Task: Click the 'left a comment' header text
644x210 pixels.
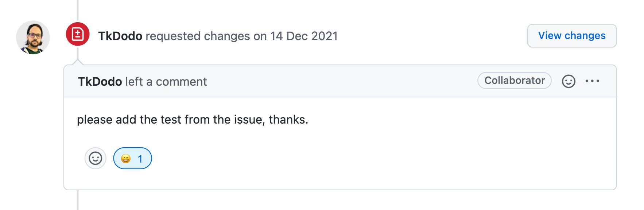Action: click(x=166, y=82)
